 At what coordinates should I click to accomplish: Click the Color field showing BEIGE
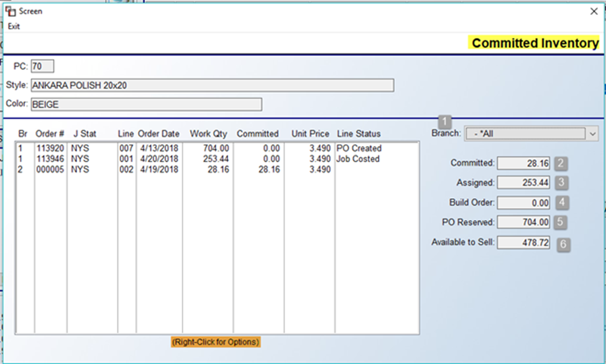(x=145, y=104)
